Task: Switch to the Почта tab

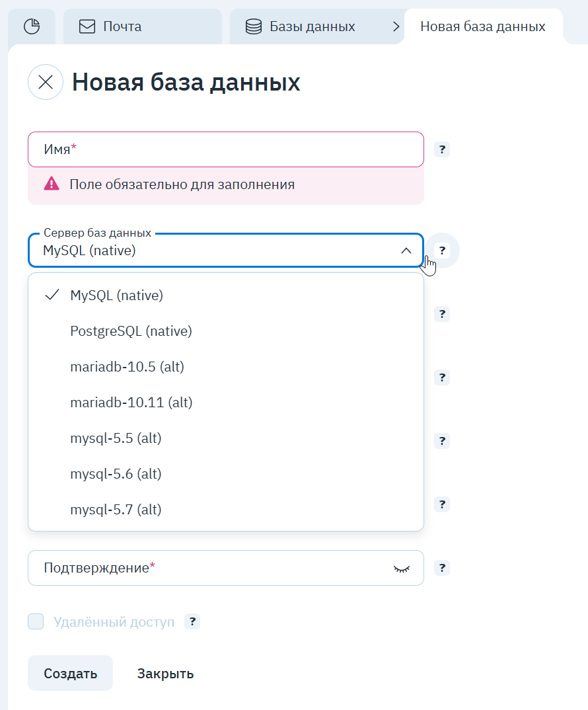Action: [x=143, y=26]
